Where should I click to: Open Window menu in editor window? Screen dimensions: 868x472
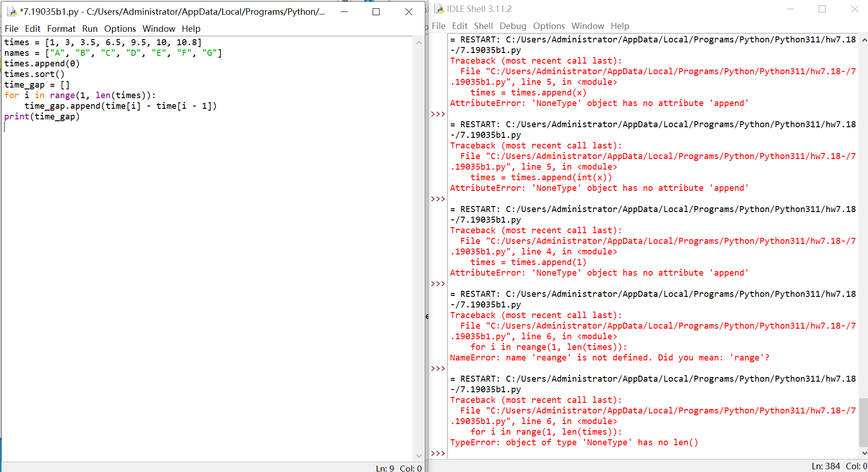tap(159, 29)
